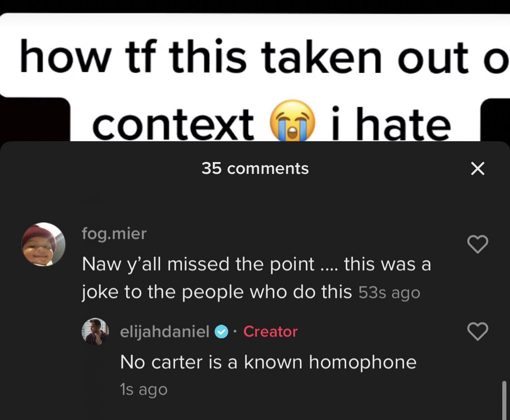The image size is (510, 420).
Task: Tap the 35 comments header
Action: coord(255,168)
